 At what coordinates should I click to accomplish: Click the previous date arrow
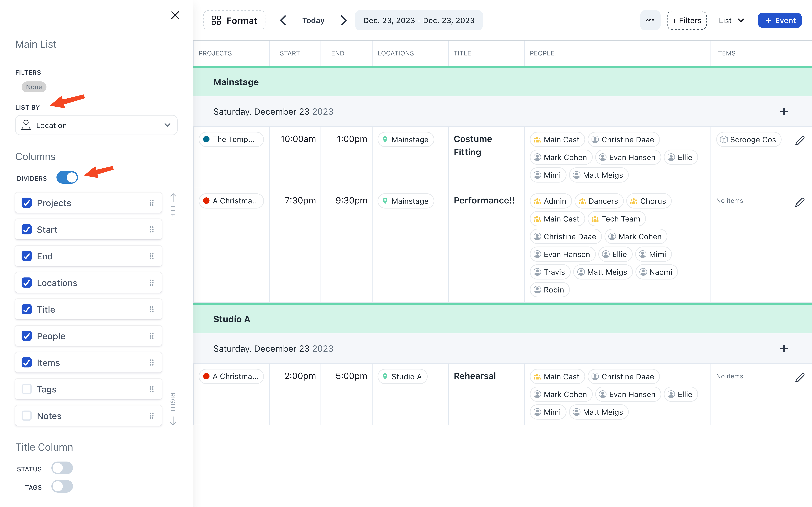click(283, 20)
